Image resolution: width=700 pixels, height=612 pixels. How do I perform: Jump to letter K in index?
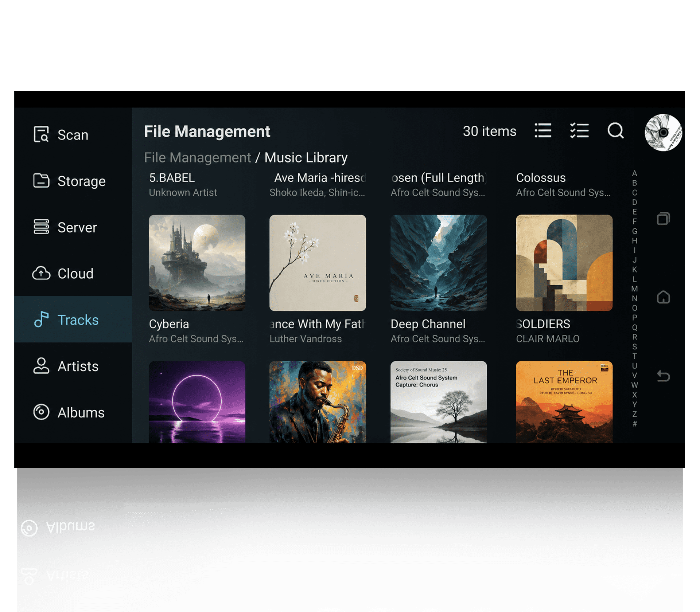click(634, 269)
